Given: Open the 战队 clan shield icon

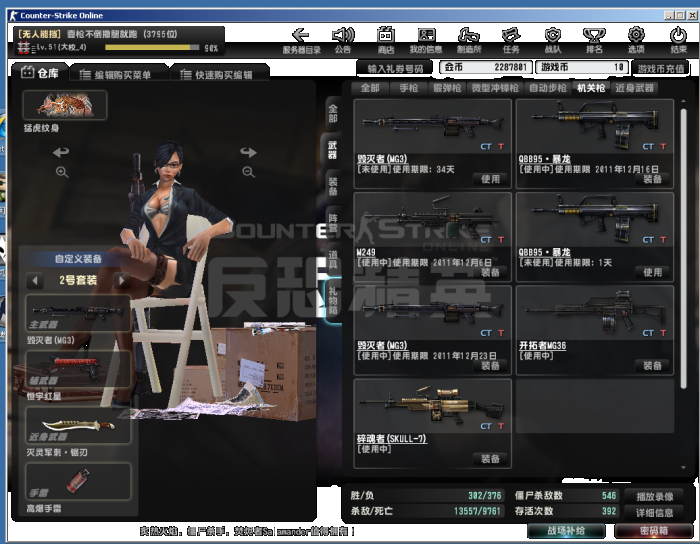Looking at the screenshot, I should (553, 36).
